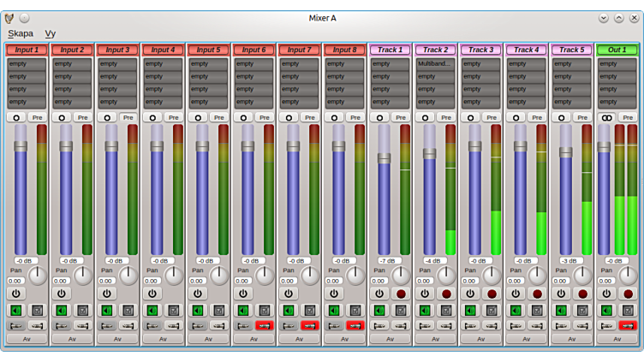The height and width of the screenshot is (362, 644).
Task: Click the volume fader handle on Track 1
Action: [x=384, y=158]
